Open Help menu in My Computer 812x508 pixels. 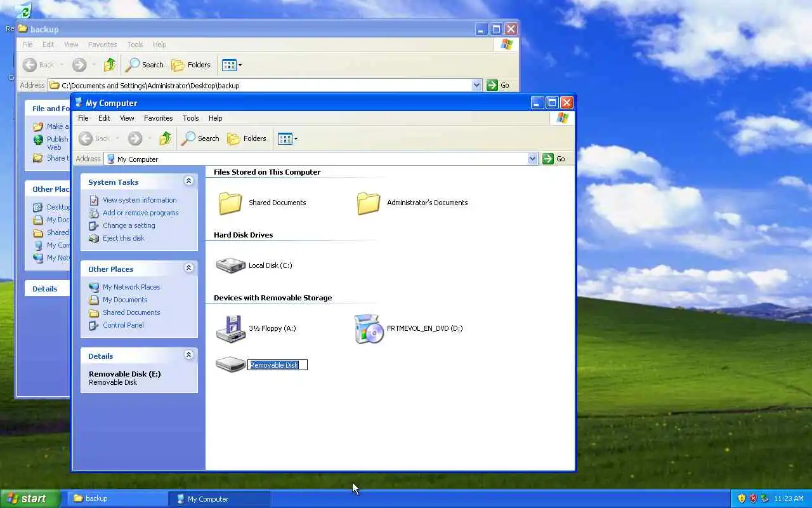(216, 118)
